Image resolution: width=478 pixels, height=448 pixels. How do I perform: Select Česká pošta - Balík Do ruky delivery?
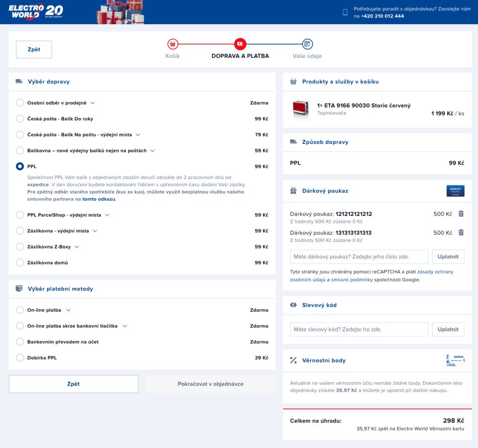20,119
